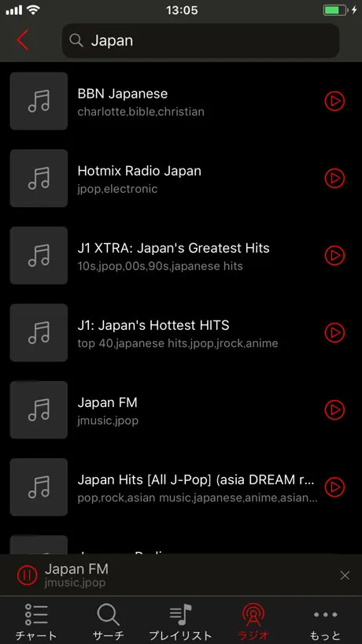Open Japan Hits [All J-Pop] thumbnail

[x=39, y=487]
